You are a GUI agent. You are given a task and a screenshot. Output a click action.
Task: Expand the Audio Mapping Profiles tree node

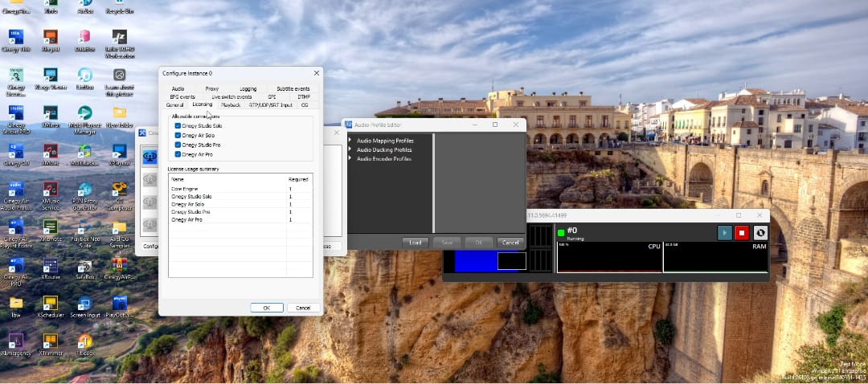(350, 141)
